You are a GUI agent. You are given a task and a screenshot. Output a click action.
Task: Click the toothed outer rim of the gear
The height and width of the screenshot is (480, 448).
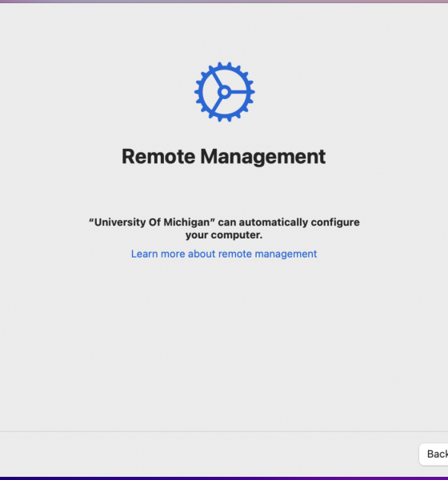click(x=225, y=66)
